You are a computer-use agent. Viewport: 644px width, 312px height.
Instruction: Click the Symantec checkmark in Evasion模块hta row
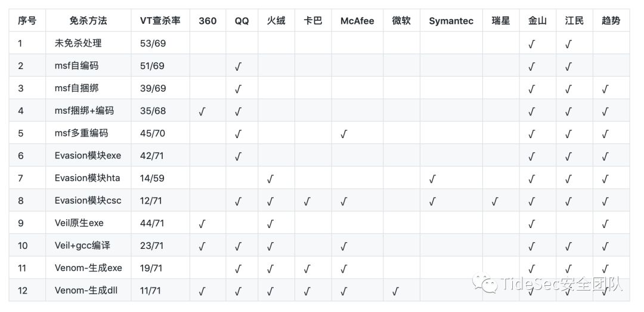click(x=432, y=179)
